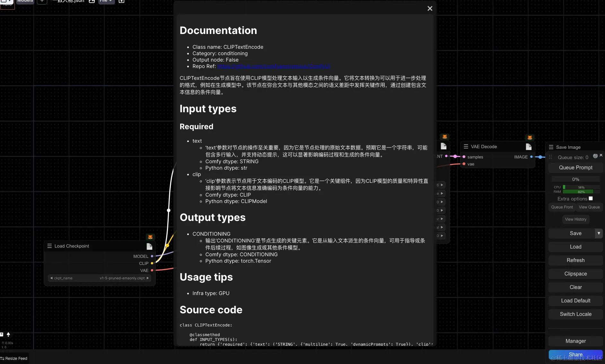Click View Queue button
The image size is (605, 364).
point(589,207)
